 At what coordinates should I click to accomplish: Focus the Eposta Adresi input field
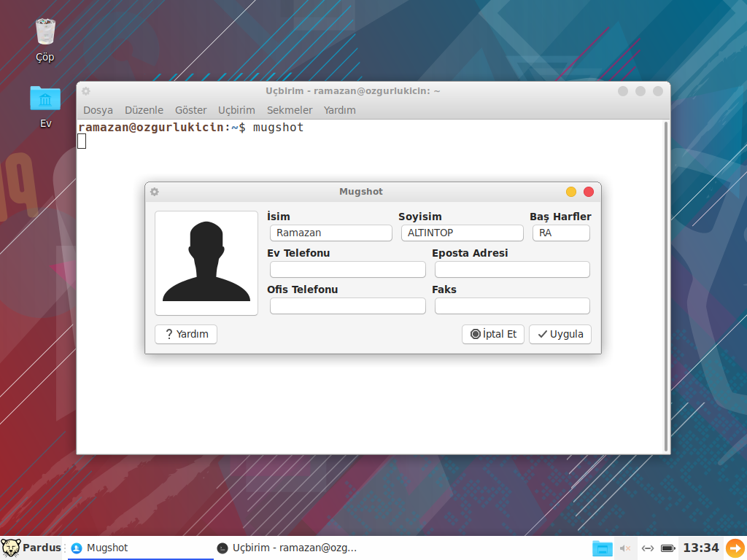(512, 270)
